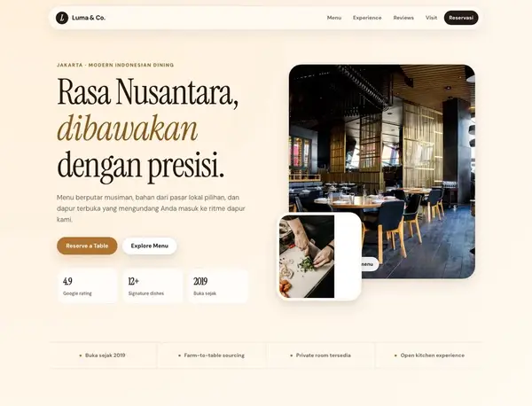The image size is (532, 406).
Task: Click the 12+ Signature dishes card
Action: 153,286
